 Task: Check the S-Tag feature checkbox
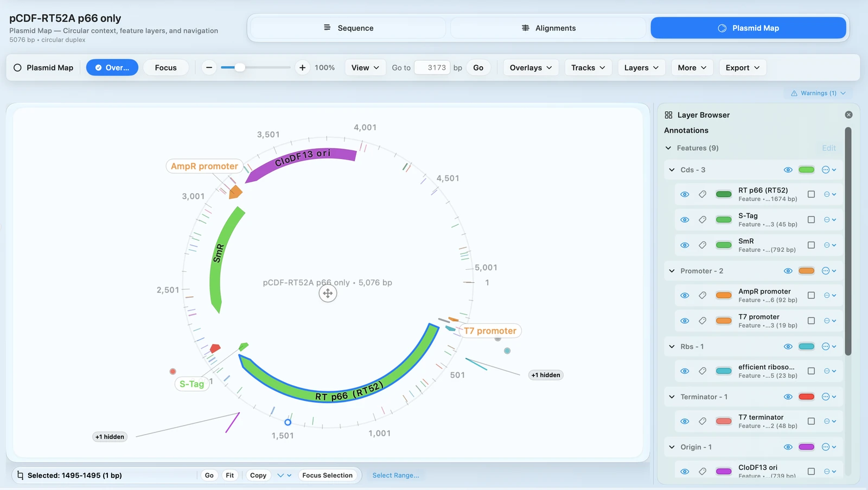[811, 220]
